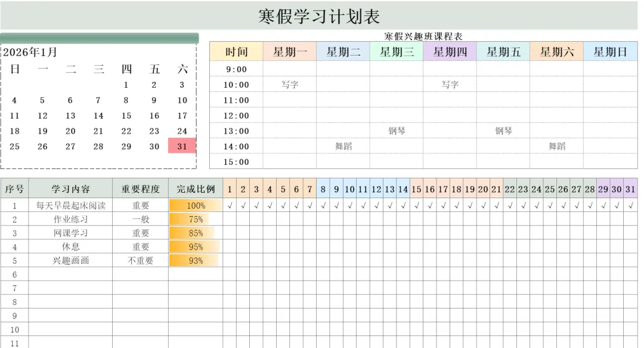This screenshot has height=348, width=644.
Task: Select the 星期二 column header
Action: pos(343,52)
